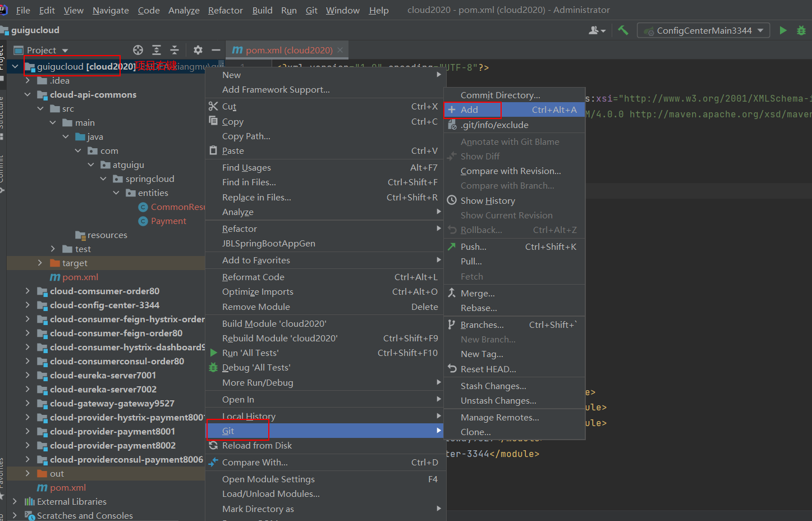Expand the cloud-gateway-gateway9527 module chevron
The height and width of the screenshot is (521, 812).
click(x=27, y=403)
